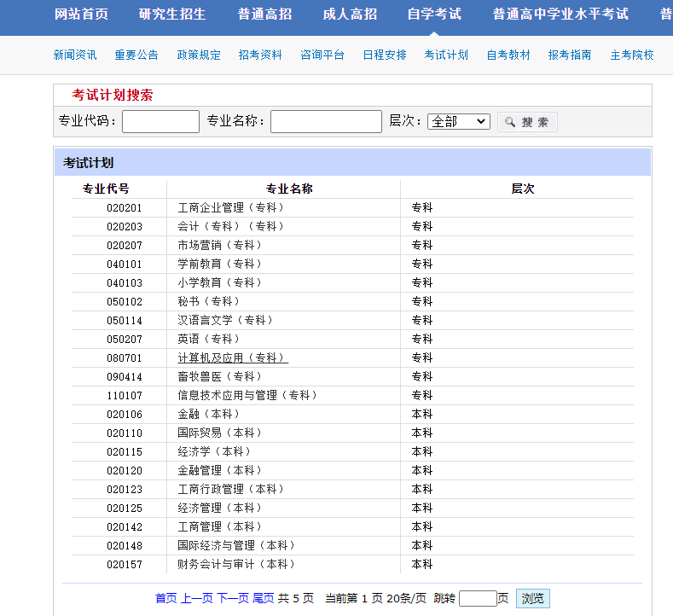
Task: Go to 考试计划 sub-menu link
Action: pyautogui.click(x=446, y=55)
